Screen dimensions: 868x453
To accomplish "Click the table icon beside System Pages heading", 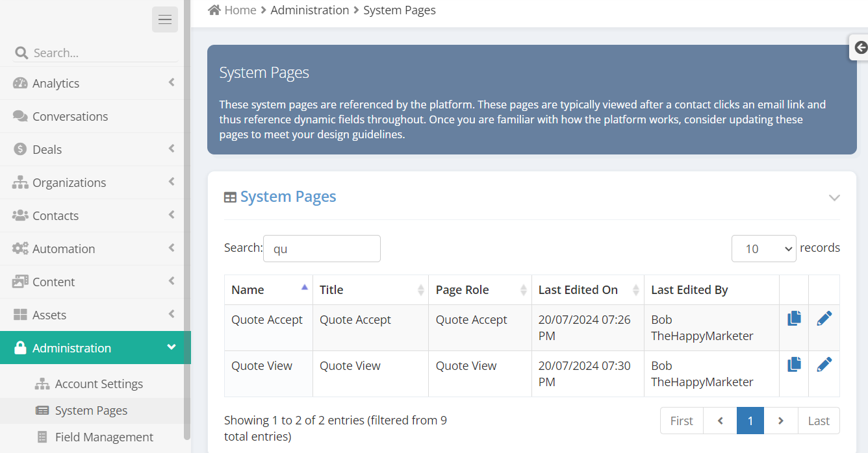I will [230, 197].
